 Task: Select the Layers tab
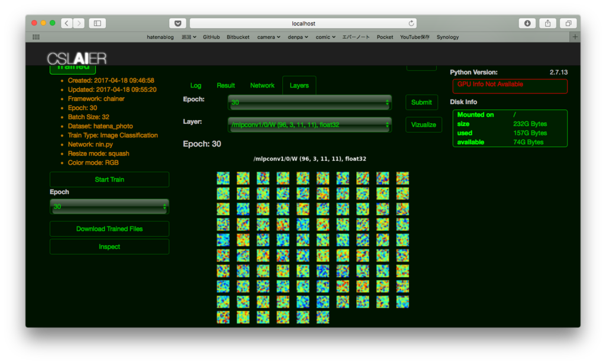[x=299, y=85]
